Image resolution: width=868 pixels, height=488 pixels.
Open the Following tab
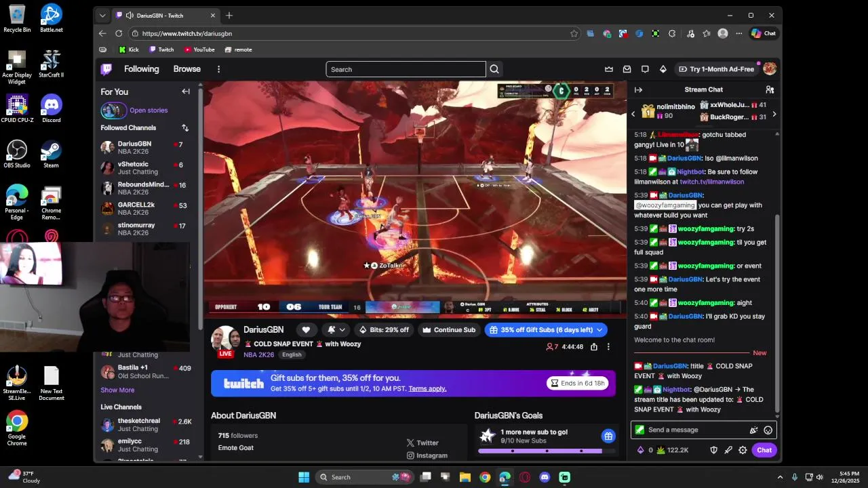pos(141,69)
